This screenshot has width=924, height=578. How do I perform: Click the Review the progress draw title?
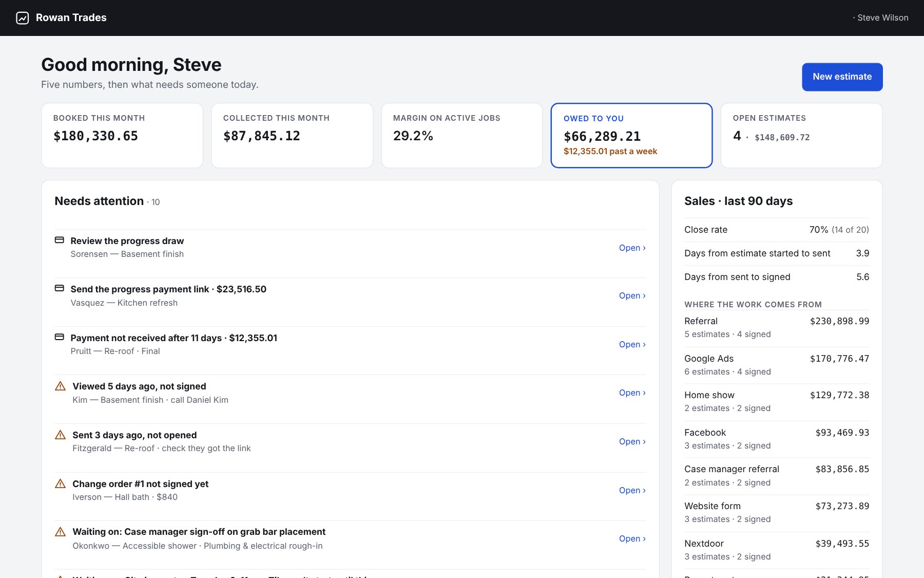127,241
